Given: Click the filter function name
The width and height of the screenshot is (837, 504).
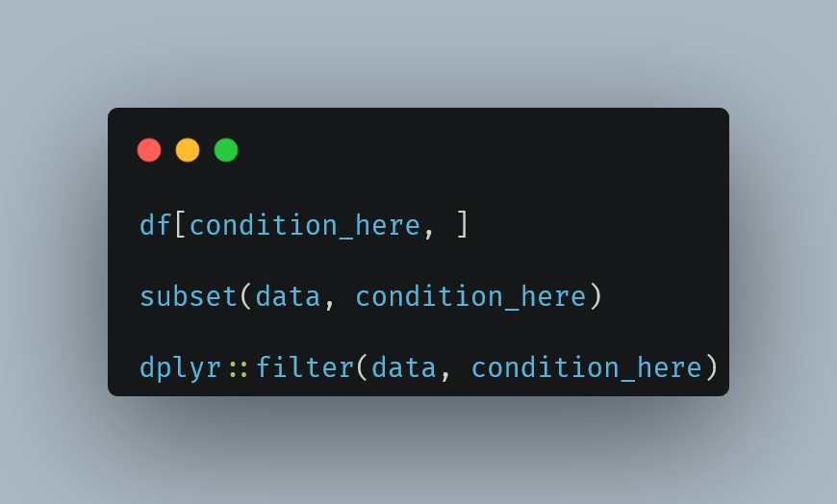Looking at the screenshot, I should 305,367.
